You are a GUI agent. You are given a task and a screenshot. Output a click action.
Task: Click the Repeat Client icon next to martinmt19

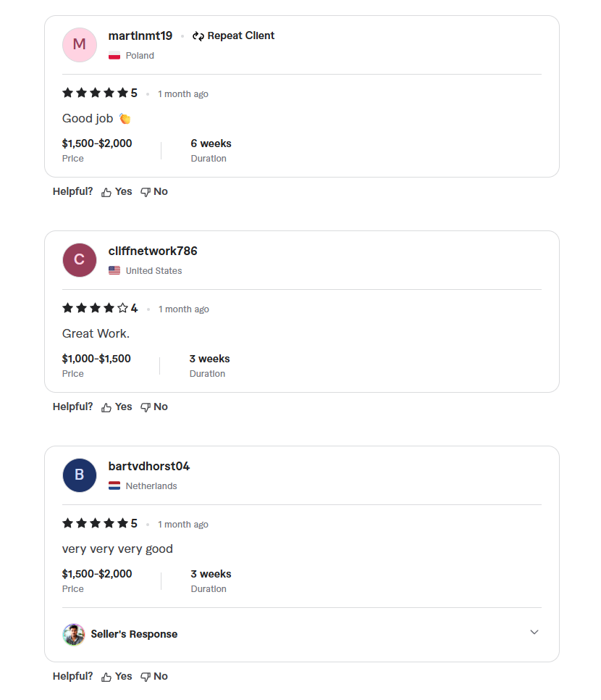[x=197, y=35]
